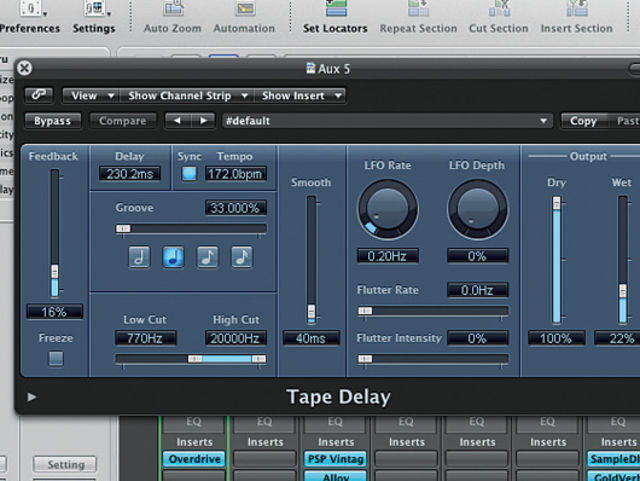The image size is (640, 481).
Task: Click the Feedback slider handle
Action: [55, 272]
